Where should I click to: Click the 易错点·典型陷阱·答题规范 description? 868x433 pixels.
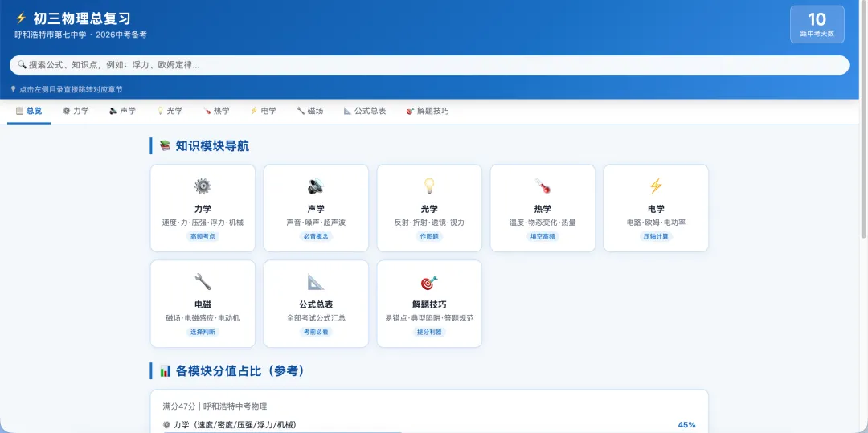point(429,318)
